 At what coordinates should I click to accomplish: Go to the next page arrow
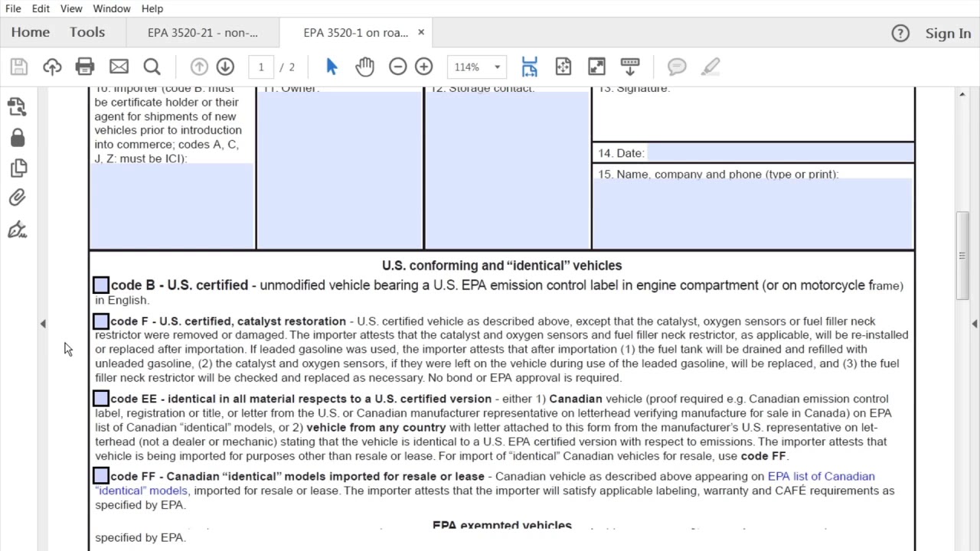tap(225, 67)
